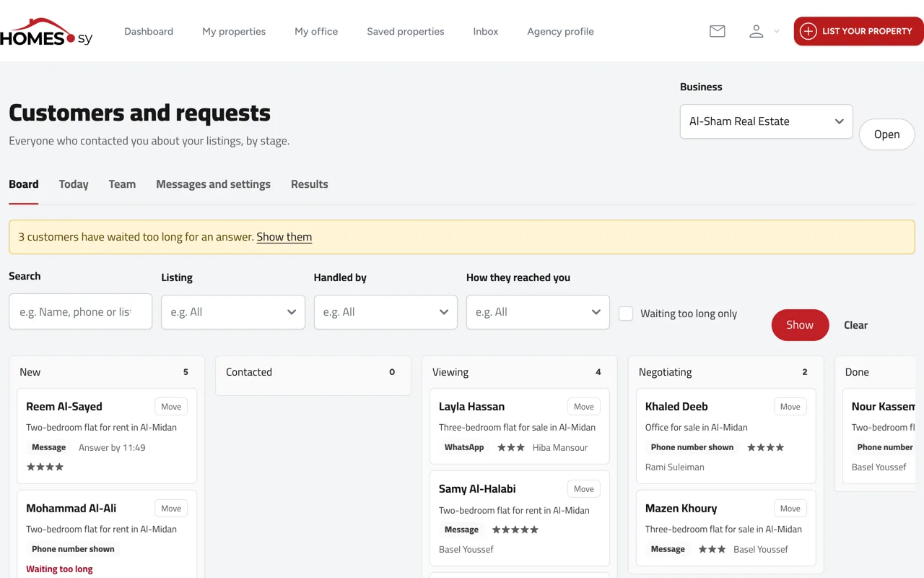
Task: Go to Dashboard in the top navigation
Action: 149,32
